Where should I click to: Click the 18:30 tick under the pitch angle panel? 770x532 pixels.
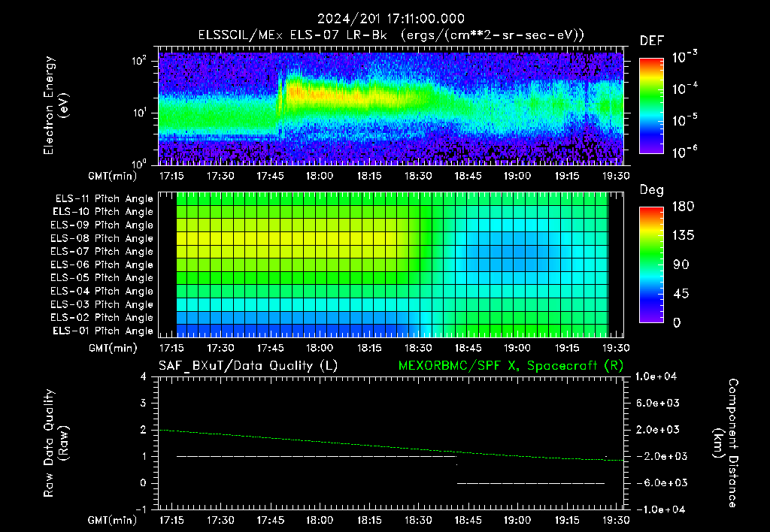click(x=418, y=348)
